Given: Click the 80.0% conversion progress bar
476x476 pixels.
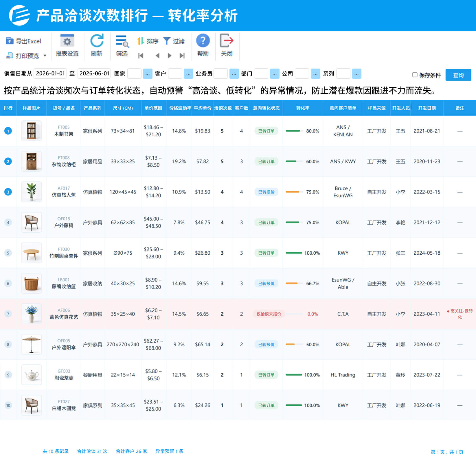Looking at the screenshot, I should (x=294, y=131).
